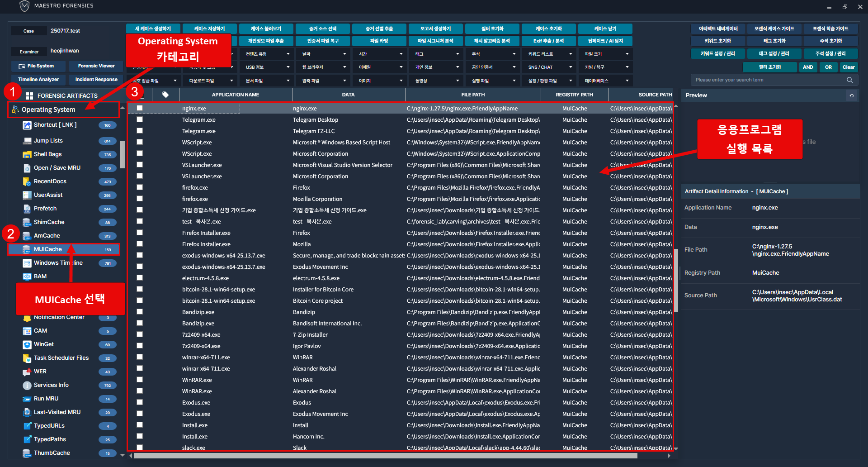Image resolution: width=868 pixels, height=467 pixels.
Task: Click the Preview panel refresh icon
Action: point(852,95)
